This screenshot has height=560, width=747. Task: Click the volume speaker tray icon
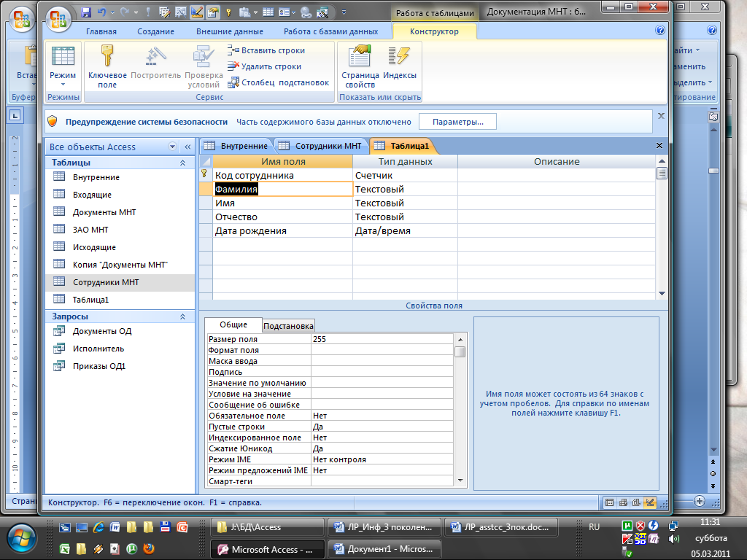[x=673, y=539]
